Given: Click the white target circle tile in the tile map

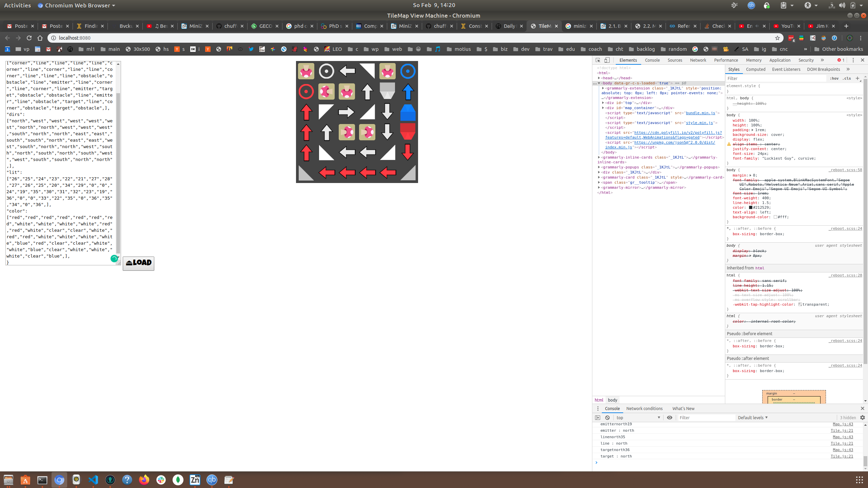Looking at the screenshot, I should coord(327,71).
